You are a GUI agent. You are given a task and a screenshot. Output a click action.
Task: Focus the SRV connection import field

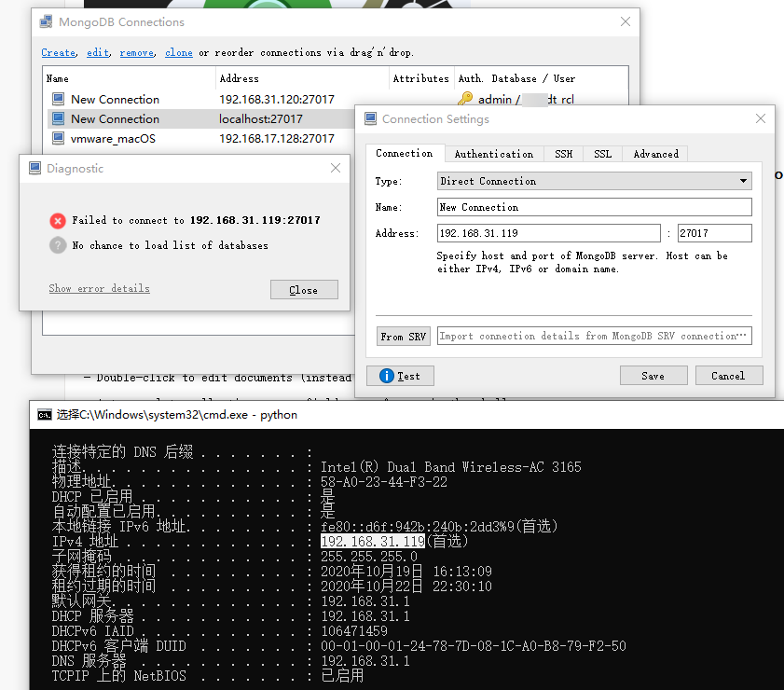594,336
